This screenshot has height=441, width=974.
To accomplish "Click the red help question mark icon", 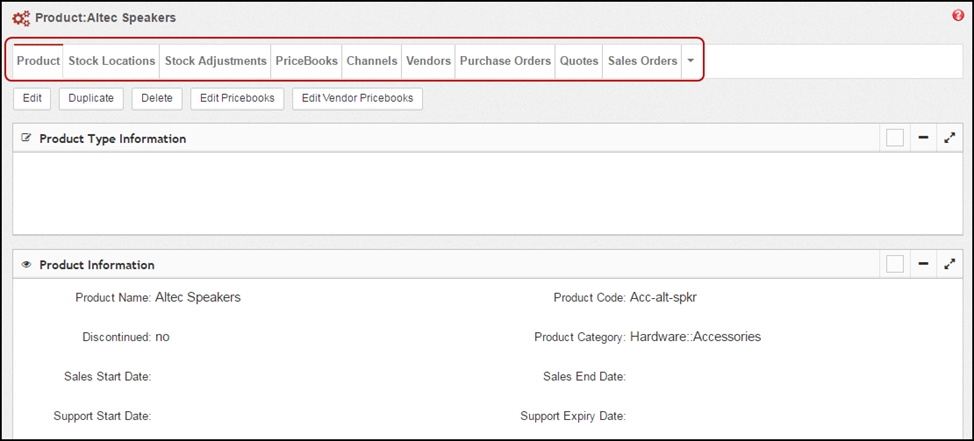I will (958, 16).
